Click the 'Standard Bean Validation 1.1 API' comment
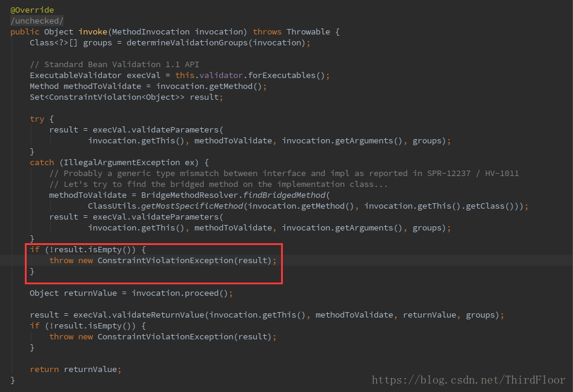Screen dimensions: 573x392 [x=114, y=65]
